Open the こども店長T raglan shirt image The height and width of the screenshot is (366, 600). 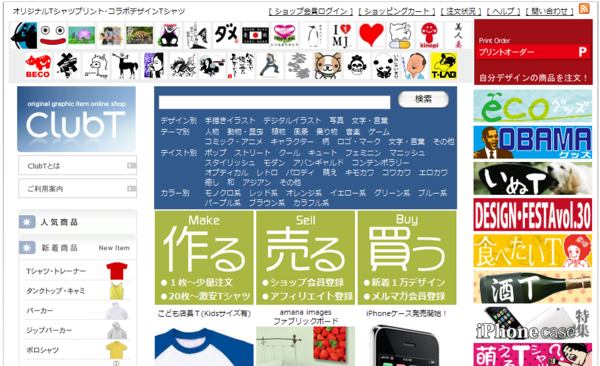click(204, 346)
